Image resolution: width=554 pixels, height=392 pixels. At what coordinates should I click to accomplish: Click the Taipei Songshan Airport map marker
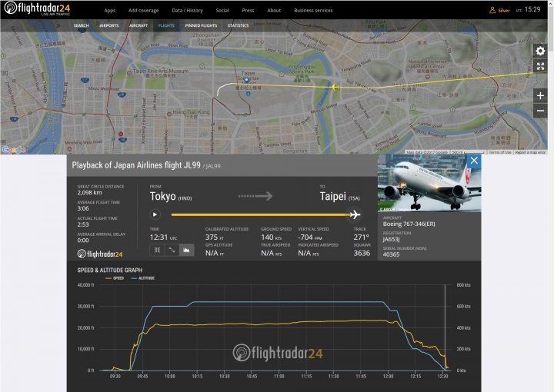(247, 80)
